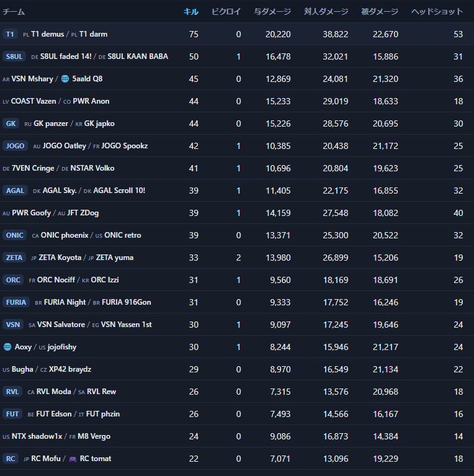Viewport: 474px width, 476px height.
Task: Sort by ヘッドショット column header
Action: (x=437, y=12)
